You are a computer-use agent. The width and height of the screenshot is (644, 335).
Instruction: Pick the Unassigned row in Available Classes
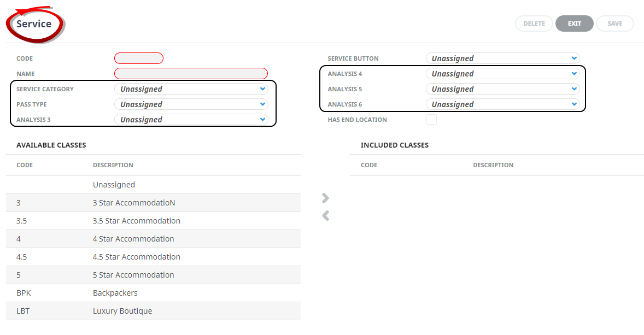coord(153,185)
